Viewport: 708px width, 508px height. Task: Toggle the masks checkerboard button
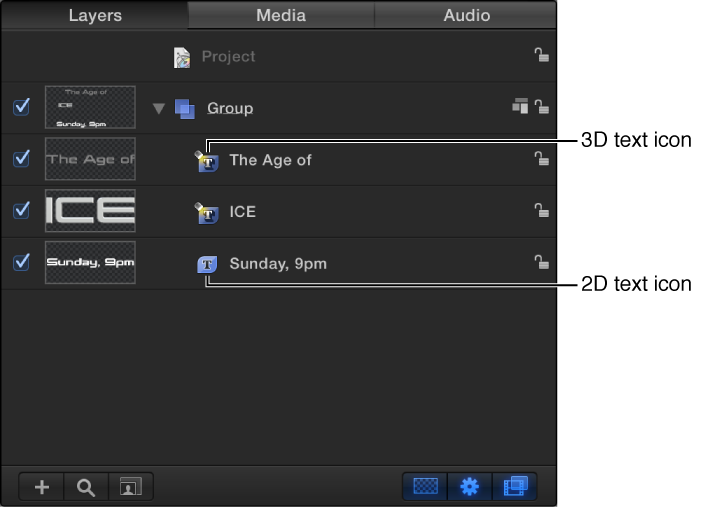click(425, 486)
